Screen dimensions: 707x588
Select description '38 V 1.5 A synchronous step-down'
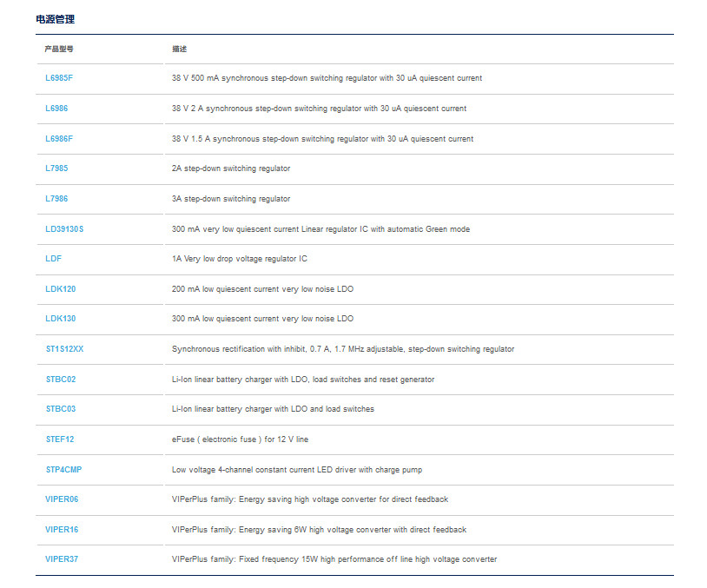point(322,139)
